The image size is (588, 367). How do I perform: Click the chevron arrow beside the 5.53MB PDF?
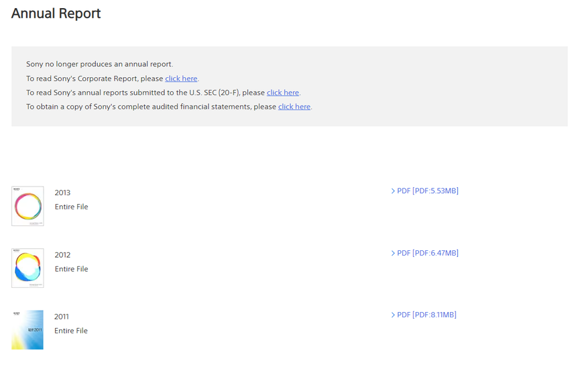tap(393, 191)
